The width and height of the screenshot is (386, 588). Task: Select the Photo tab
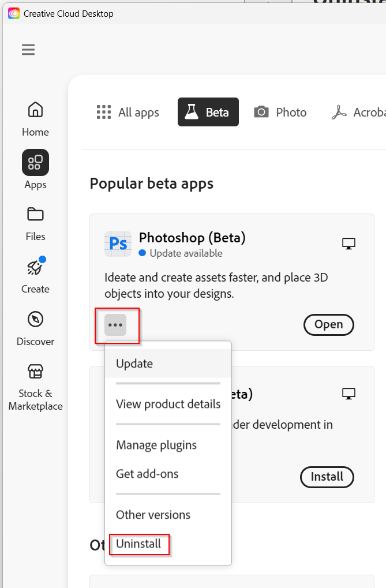click(x=280, y=112)
